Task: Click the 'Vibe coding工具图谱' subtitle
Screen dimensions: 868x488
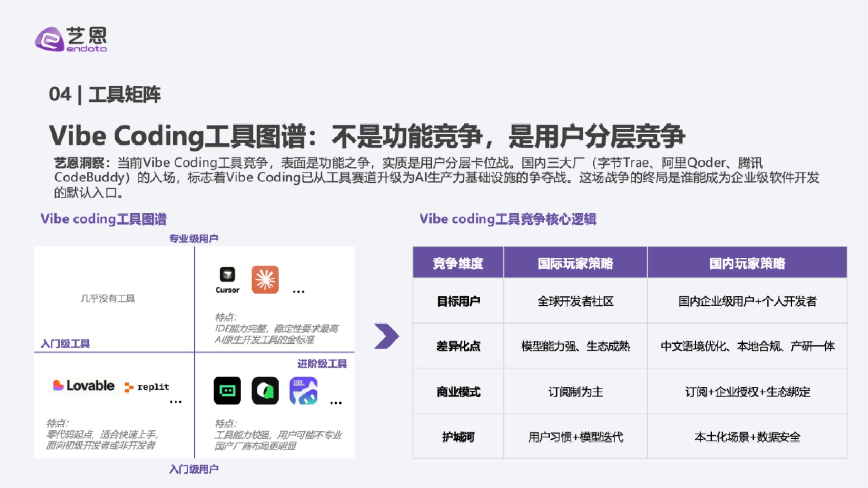Action: click(x=104, y=219)
